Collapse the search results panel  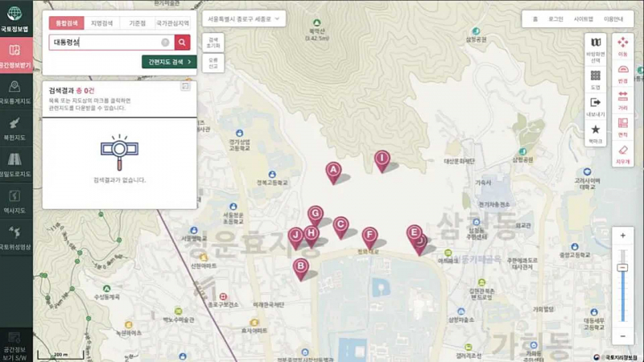(x=186, y=86)
